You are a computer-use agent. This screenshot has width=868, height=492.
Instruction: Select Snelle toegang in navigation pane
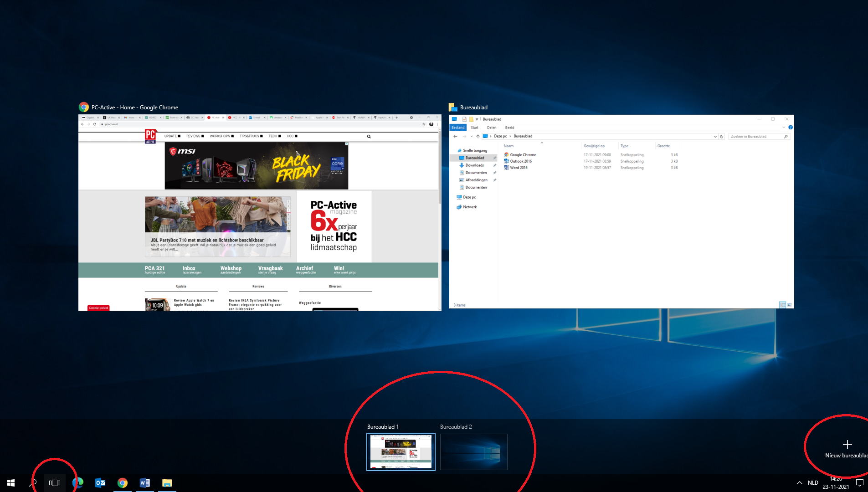475,150
